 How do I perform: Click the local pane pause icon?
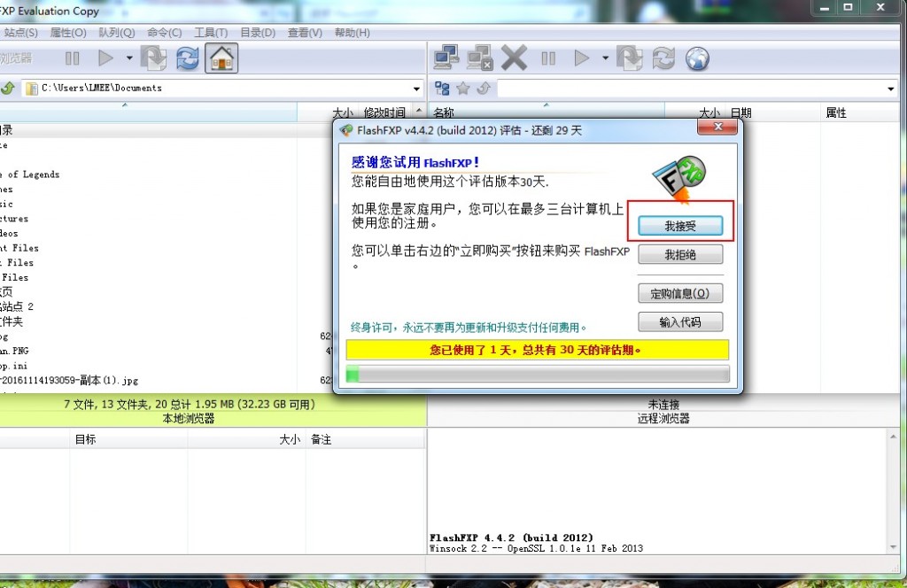coord(73,58)
